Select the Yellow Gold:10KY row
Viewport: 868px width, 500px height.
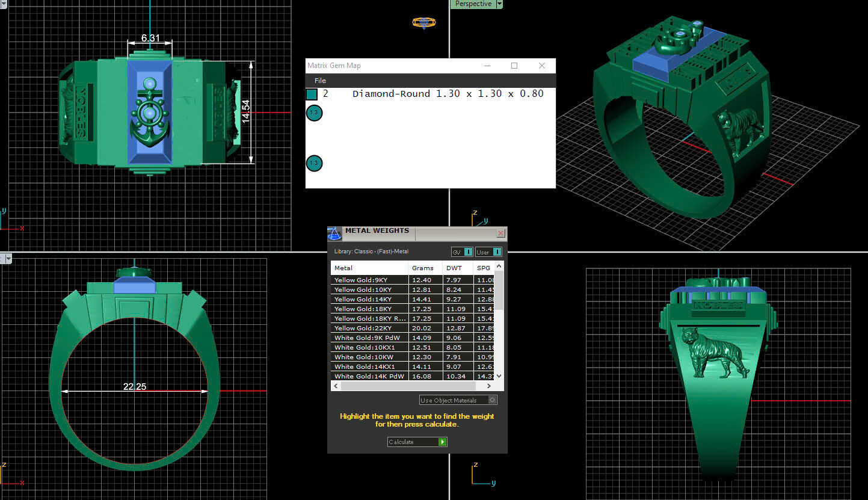413,289
